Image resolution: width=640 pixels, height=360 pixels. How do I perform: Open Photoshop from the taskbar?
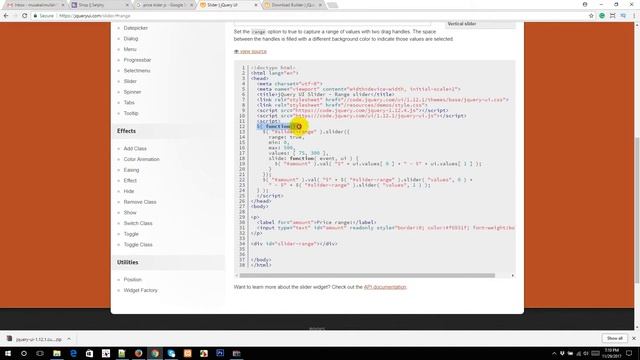[x=220, y=353]
